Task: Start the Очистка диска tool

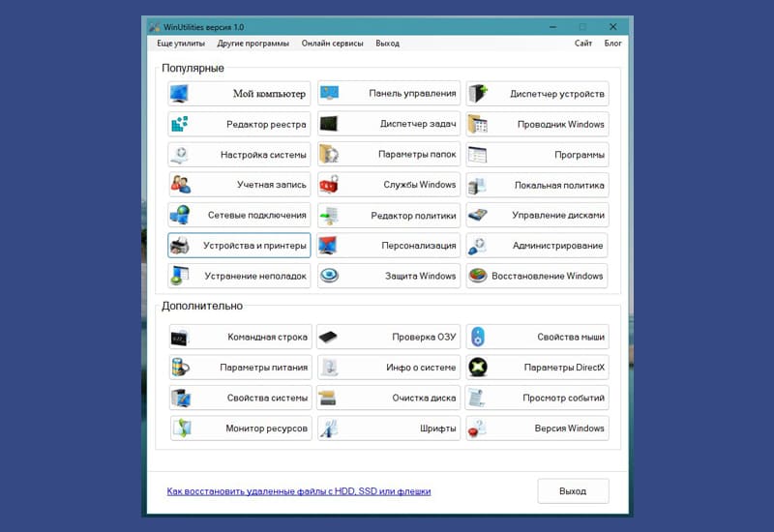Action: point(389,398)
